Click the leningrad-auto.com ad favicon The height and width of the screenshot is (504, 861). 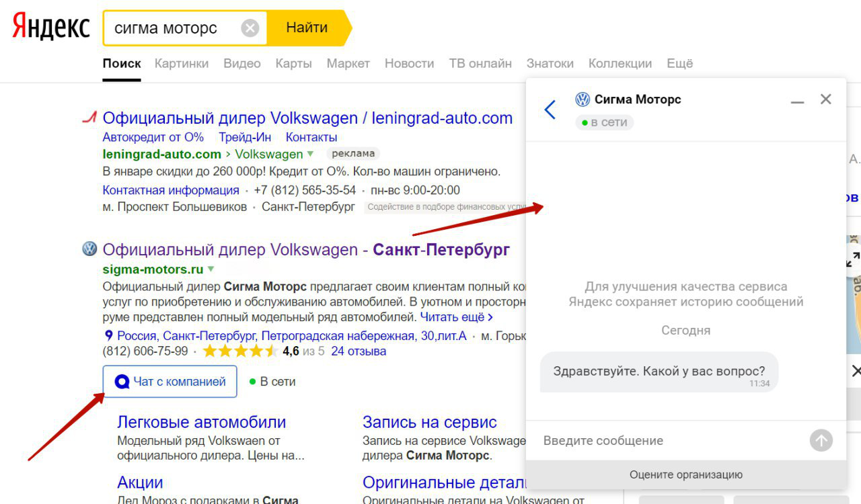click(x=89, y=118)
